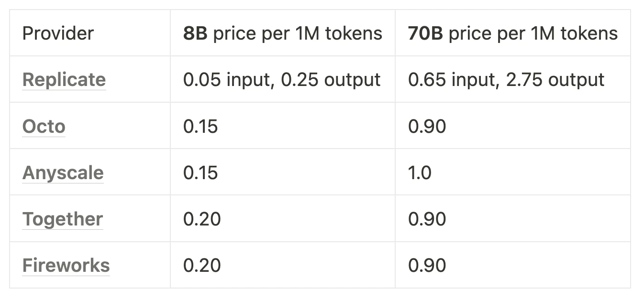Screen dimensions: 644x300
Task: Click the Provider column header
Action: click(58, 33)
